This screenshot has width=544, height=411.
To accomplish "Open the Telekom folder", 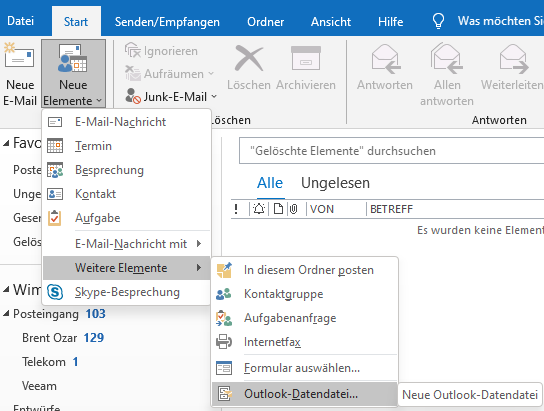I will click(x=44, y=362).
